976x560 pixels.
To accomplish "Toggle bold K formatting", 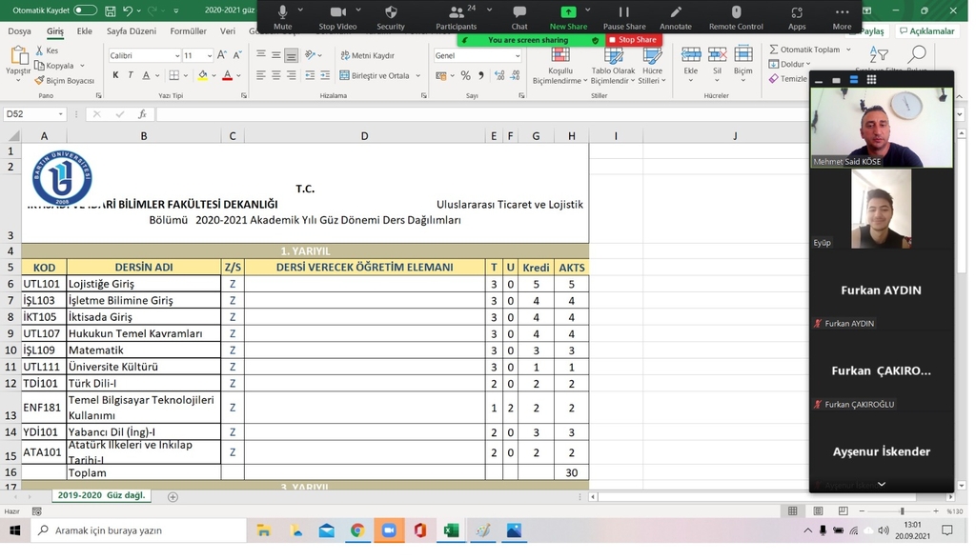I will [115, 75].
